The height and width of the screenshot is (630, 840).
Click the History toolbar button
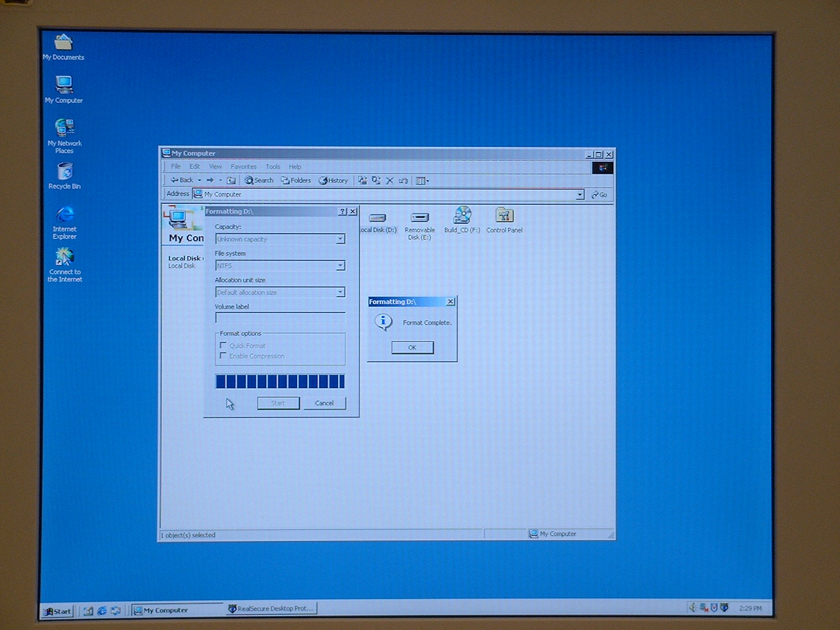pos(333,180)
